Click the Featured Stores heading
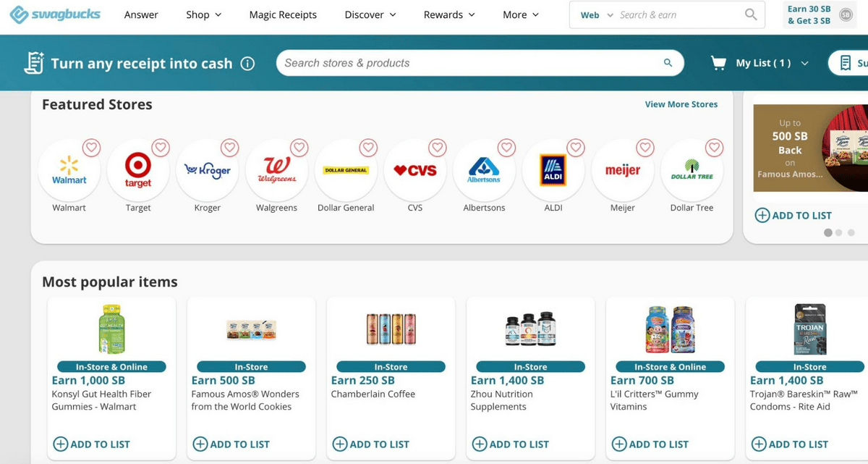Image resolution: width=868 pixels, height=464 pixels. pyautogui.click(x=97, y=104)
